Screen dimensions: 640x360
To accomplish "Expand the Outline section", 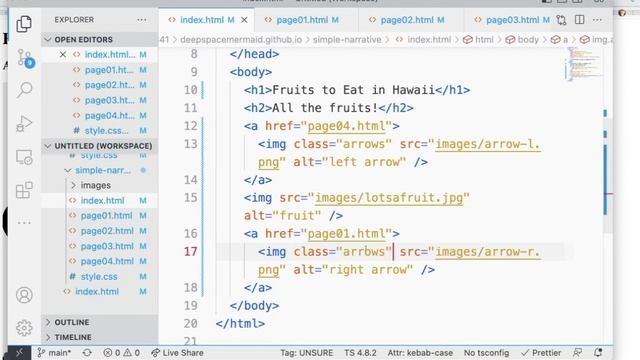I will pos(100,322).
